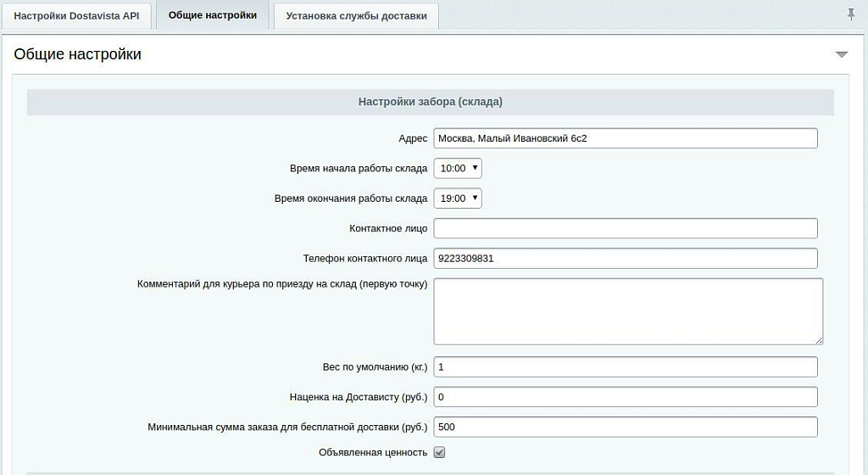This screenshot has height=475, width=868.
Task: Click the contact phone number field
Action: click(625, 259)
